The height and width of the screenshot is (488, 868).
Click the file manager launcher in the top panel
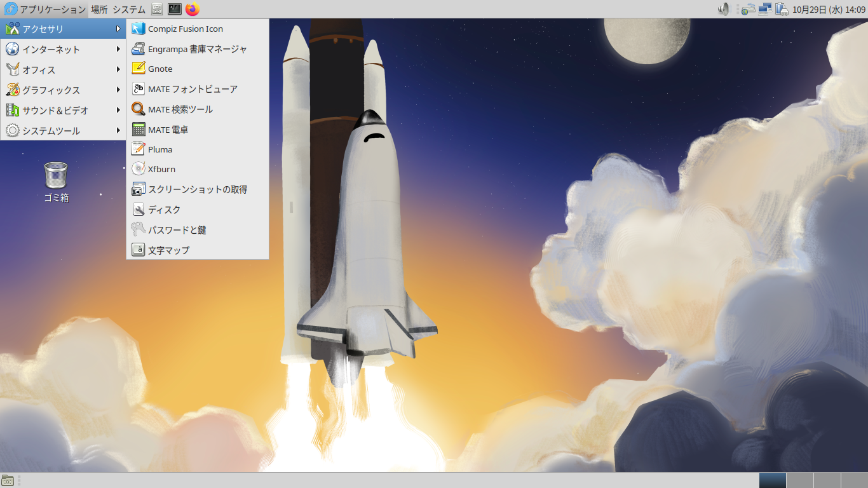[157, 9]
